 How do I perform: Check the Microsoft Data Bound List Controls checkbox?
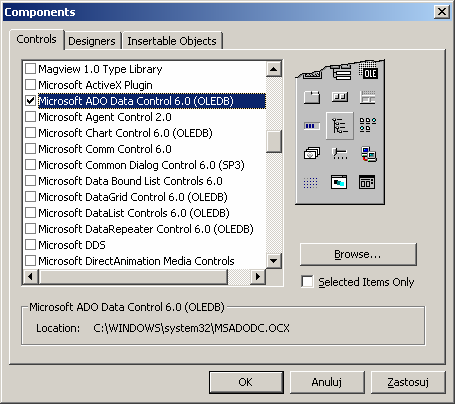coord(31,181)
